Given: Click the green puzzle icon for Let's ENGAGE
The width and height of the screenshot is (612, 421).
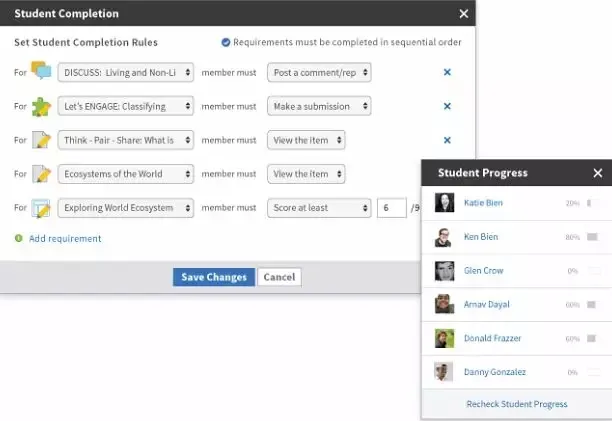Looking at the screenshot, I should pyautogui.click(x=41, y=106).
